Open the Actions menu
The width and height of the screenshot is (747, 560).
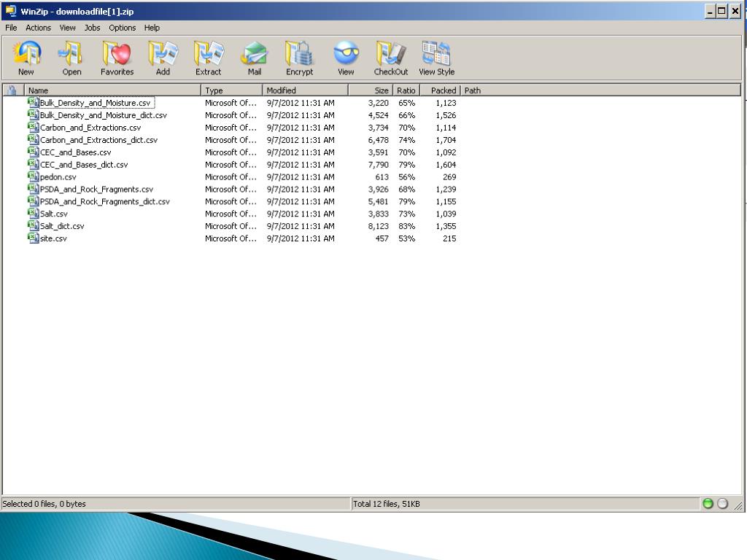(x=38, y=28)
